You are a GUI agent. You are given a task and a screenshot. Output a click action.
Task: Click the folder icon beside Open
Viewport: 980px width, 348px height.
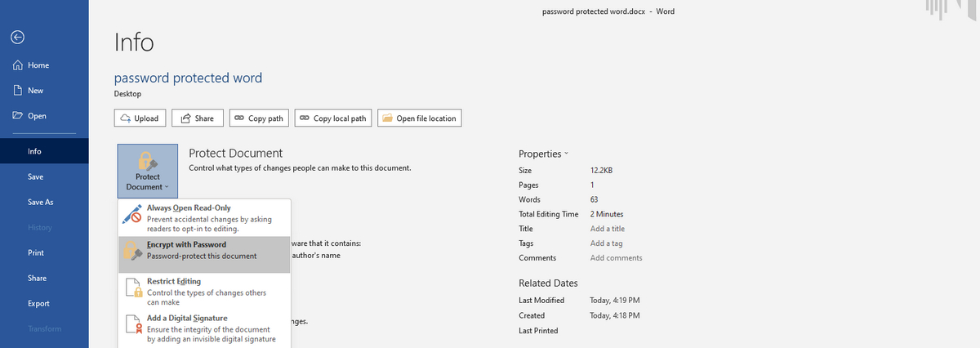17,116
